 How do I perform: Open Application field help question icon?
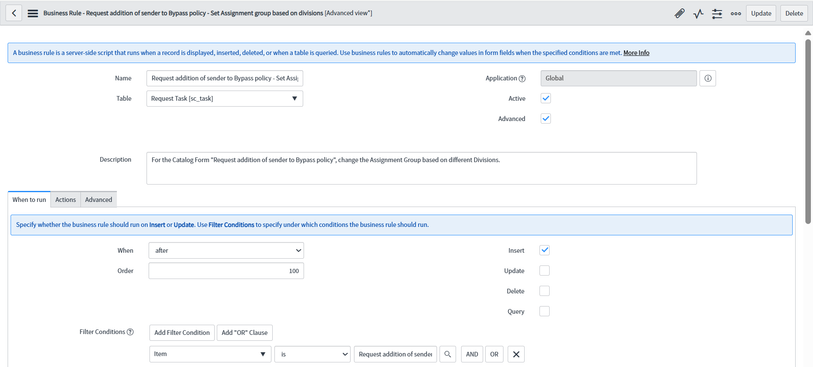pyautogui.click(x=522, y=78)
